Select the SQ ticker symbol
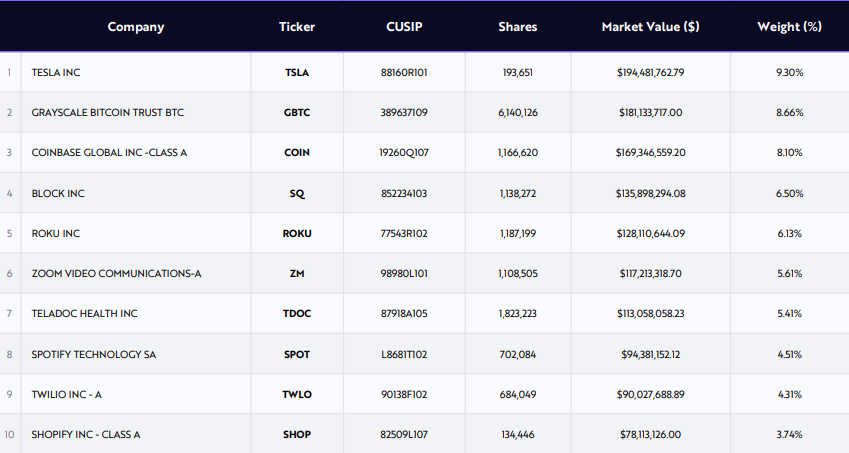Viewport: 849px width, 453px height. pos(297,193)
